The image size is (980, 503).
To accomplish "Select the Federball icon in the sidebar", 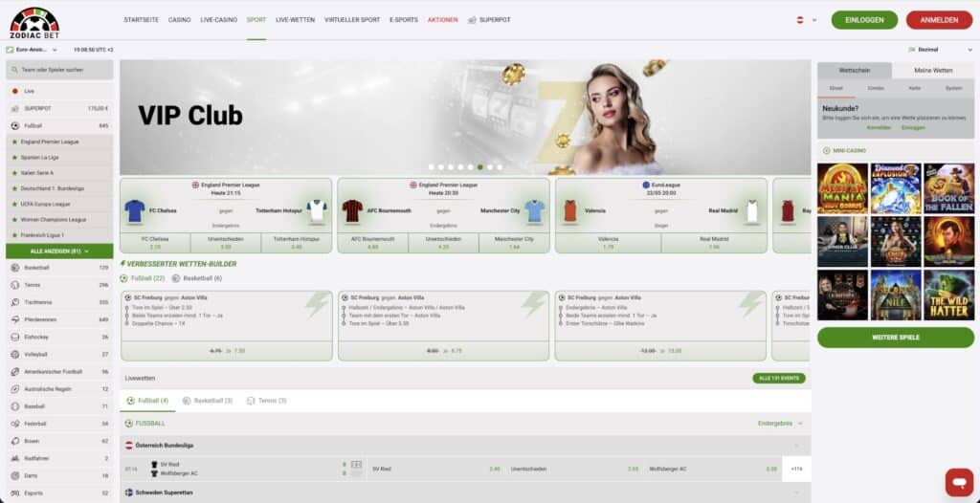I will (15, 424).
